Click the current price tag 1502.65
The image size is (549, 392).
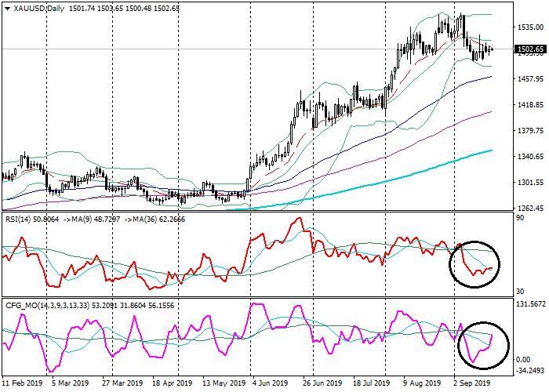(530, 49)
